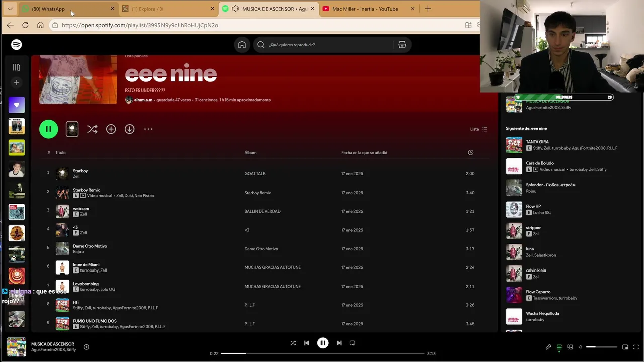Mute the MUSICA DE ASCENSOR tab speaker icon

pyautogui.click(x=235, y=9)
